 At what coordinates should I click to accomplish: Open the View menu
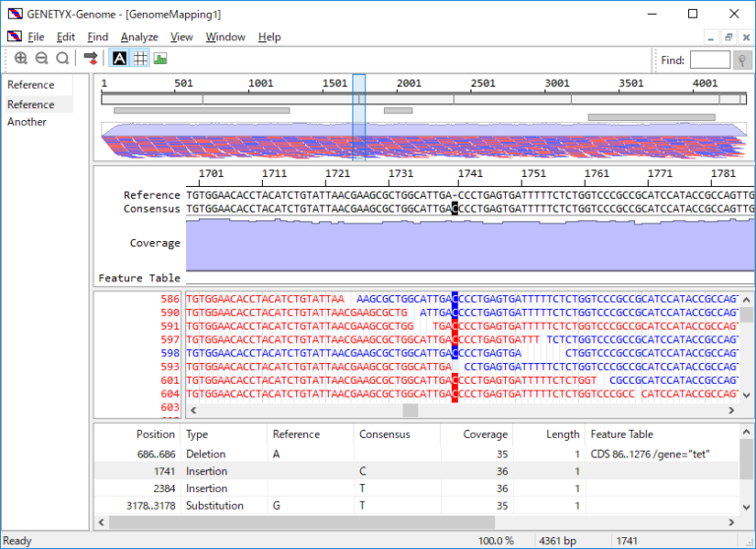(x=181, y=37)
